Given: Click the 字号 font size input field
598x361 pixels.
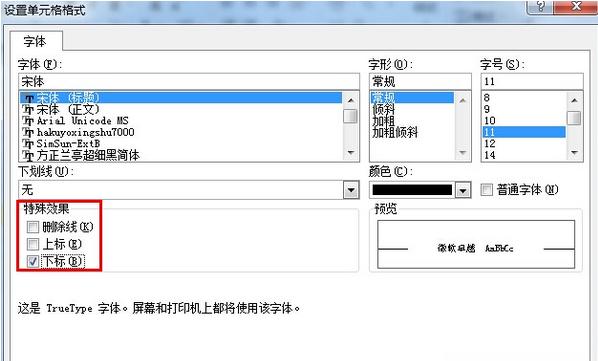Looking at the screenshot, I should click(x=532, y=81).
